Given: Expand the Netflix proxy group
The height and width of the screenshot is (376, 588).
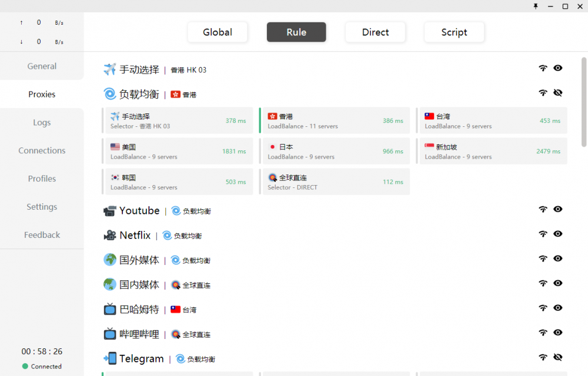Looking at the screenshot, I should 135,235.
